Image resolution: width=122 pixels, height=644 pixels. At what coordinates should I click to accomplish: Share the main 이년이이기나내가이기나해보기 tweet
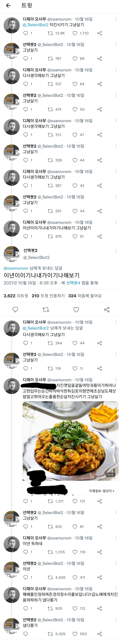pyautogui.click(x=107, y=310)
